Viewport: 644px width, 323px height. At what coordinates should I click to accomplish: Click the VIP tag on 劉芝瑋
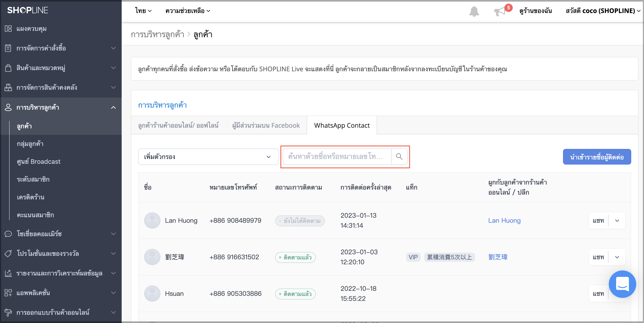tap(413, 257)
